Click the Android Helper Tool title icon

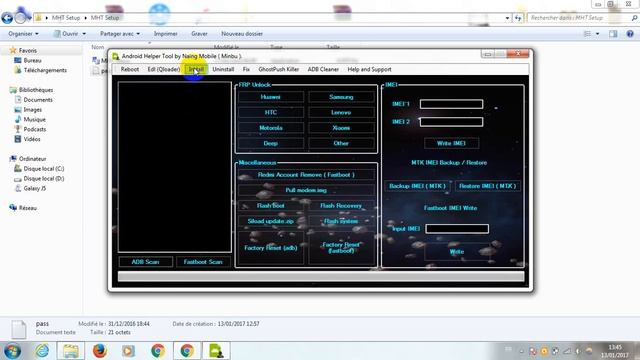click(x=116, y=56)
